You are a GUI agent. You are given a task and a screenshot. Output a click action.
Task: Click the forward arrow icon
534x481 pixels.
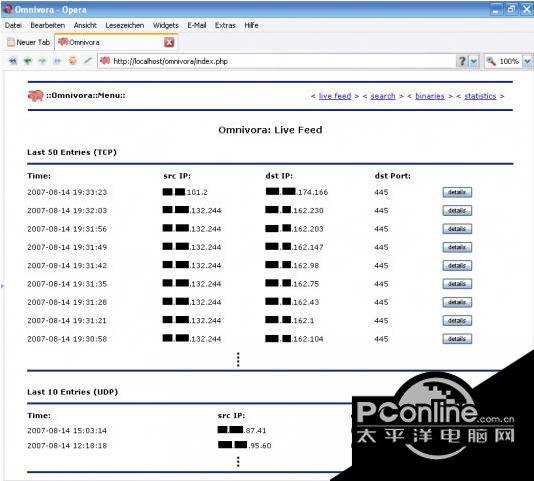tap(42, 61)
